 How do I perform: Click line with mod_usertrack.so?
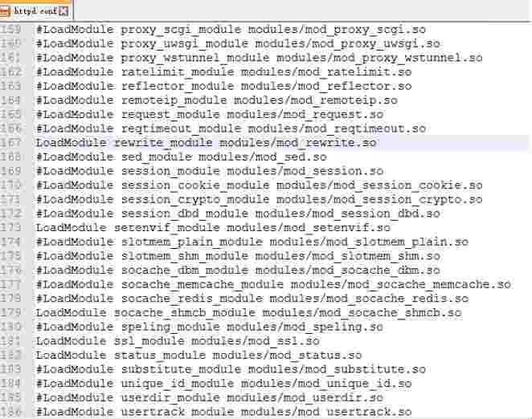pos(224,412)
